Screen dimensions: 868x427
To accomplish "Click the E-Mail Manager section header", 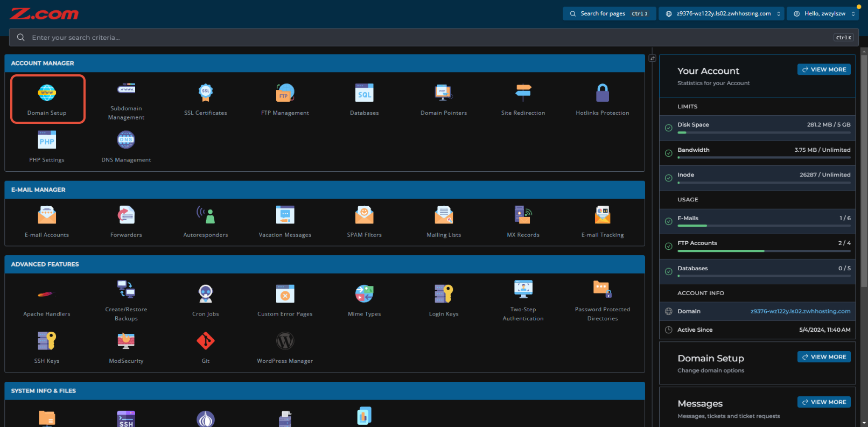I will click(x=325, y=190).
